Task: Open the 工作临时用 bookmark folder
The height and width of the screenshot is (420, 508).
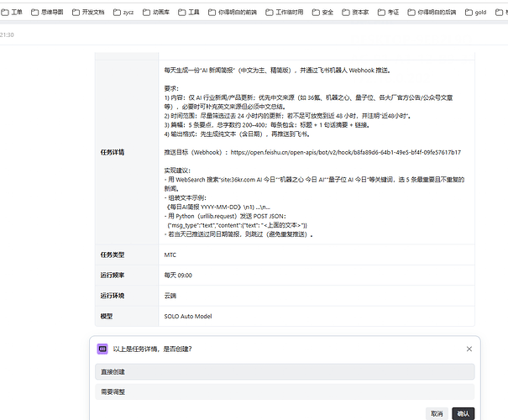Action: (x=285, y=13)
